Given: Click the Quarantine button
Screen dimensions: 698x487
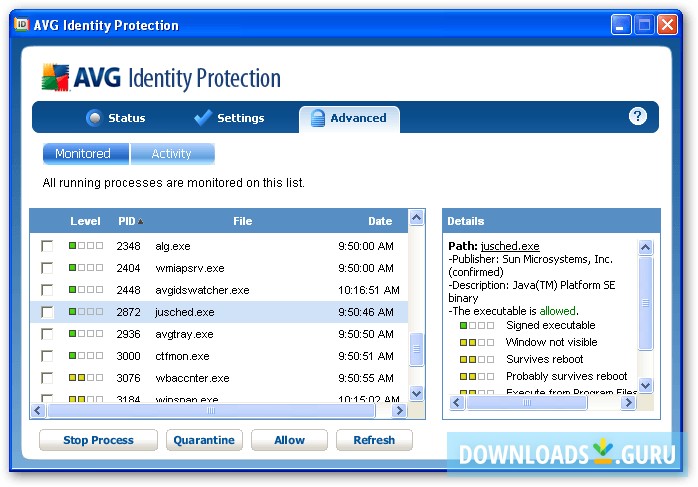Looking at the screenshot, I should point(204,440).
